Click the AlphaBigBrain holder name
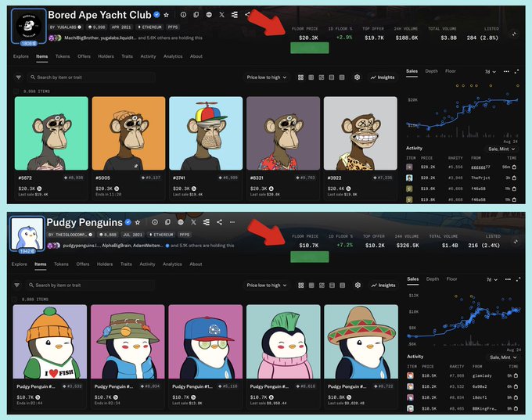532x420 pixels. (117, 246)
